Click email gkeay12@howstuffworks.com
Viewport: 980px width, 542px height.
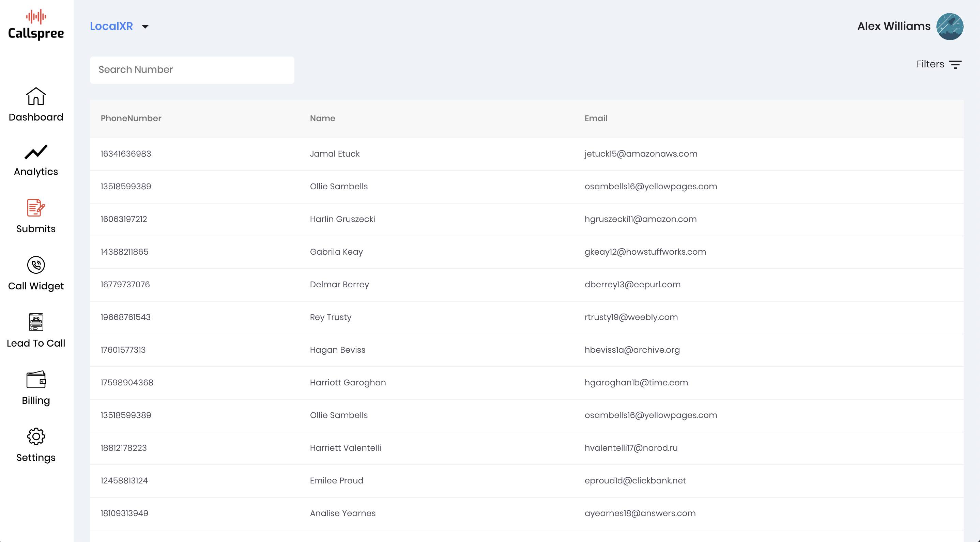tap(645, 252)
